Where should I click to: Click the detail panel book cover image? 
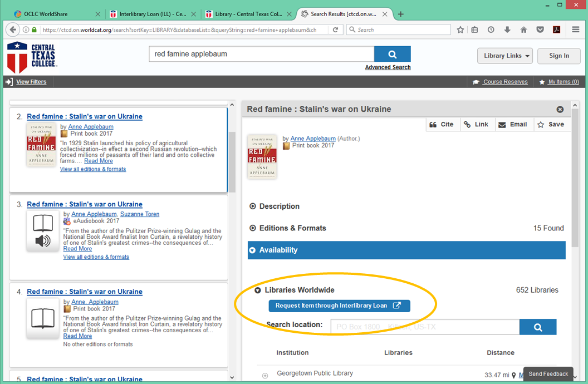262,156
